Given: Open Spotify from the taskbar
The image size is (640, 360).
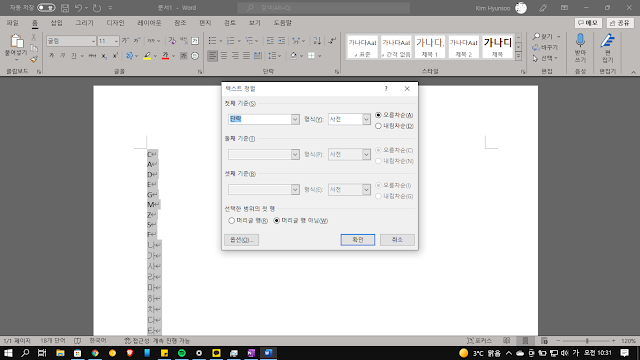Looking at the screenshot, I should pyautogui.click(x=182, y=353).
